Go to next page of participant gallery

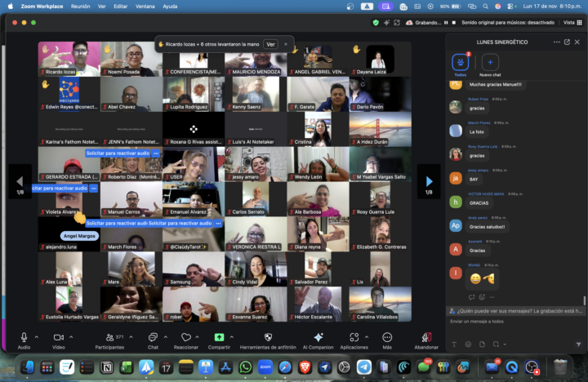429,181
